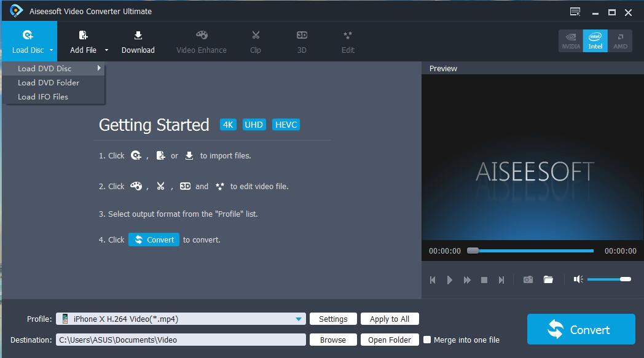Click the Download icon
The width and height of the screenshot is (644, 358).
click(x=138, y=41)
